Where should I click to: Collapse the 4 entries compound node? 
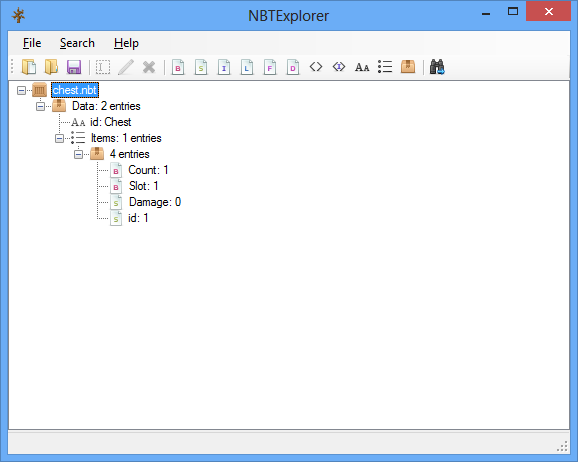click(x=78, y=154)
